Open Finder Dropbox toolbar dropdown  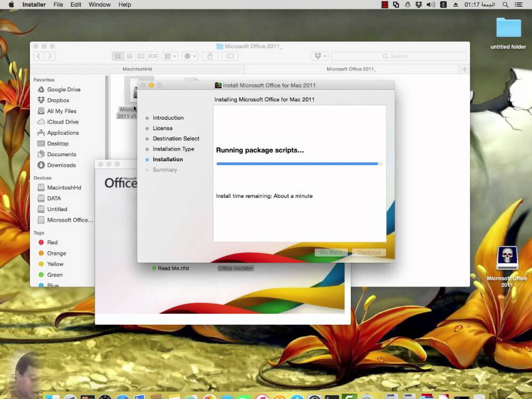coord(320,56)
